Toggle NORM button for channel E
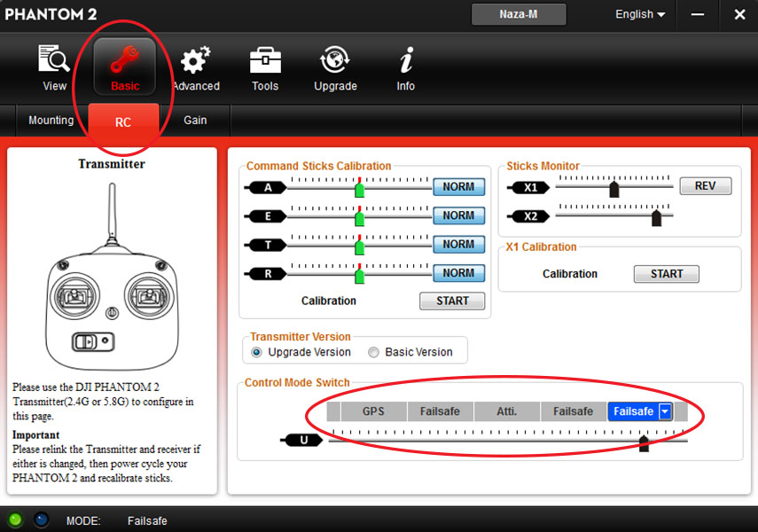 458,215
